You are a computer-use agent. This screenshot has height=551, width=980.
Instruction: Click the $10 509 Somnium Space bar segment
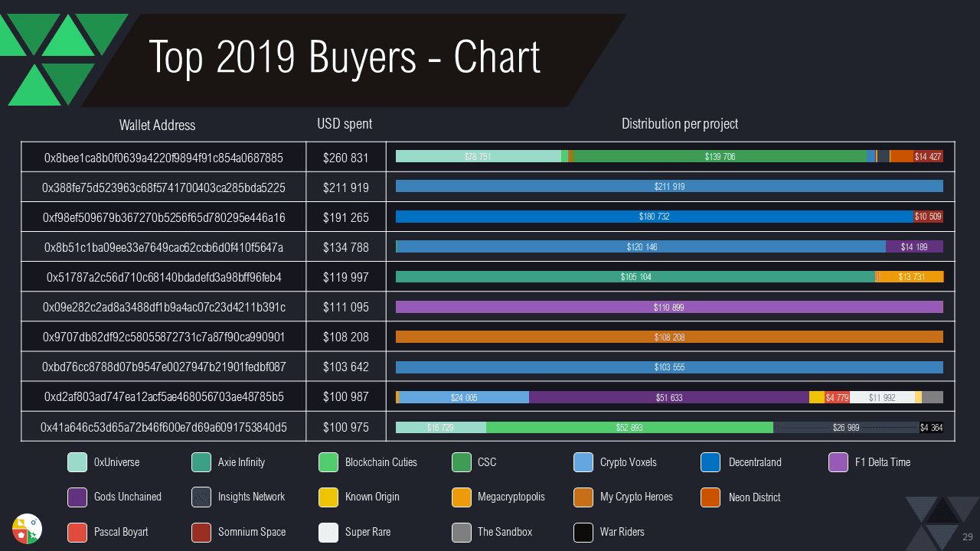coord(928,217)
